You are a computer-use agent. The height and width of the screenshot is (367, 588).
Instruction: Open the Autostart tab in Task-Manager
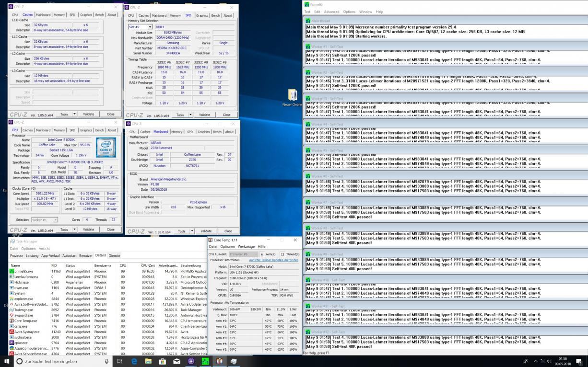coord(70,255)
